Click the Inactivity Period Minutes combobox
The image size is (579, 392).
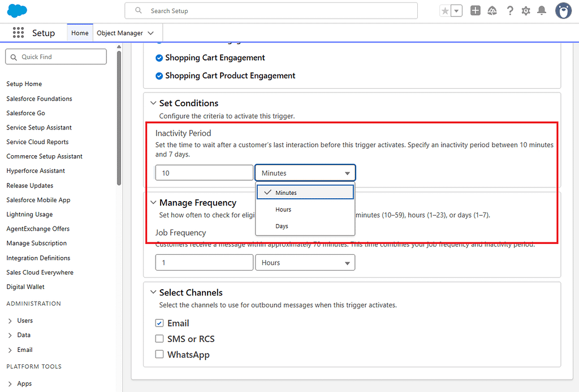(305, 173)
